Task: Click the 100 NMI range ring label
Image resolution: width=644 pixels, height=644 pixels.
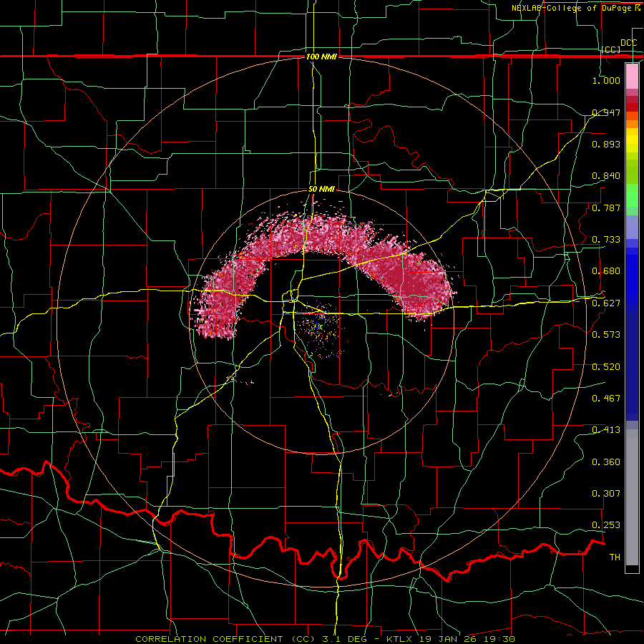Action: pos(321,57)
